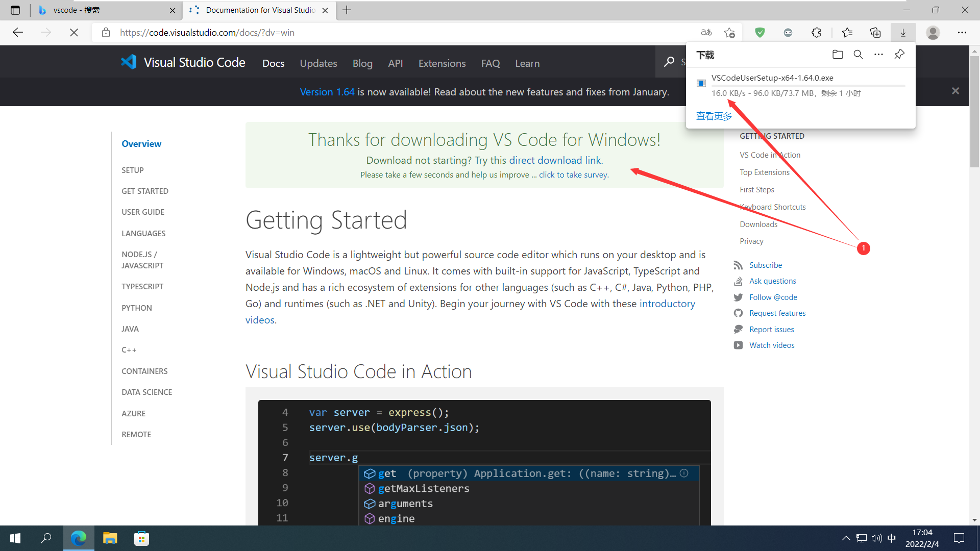
Task: Click the page vertical scrollbar thumb
Action: click(x=974, y=111)
